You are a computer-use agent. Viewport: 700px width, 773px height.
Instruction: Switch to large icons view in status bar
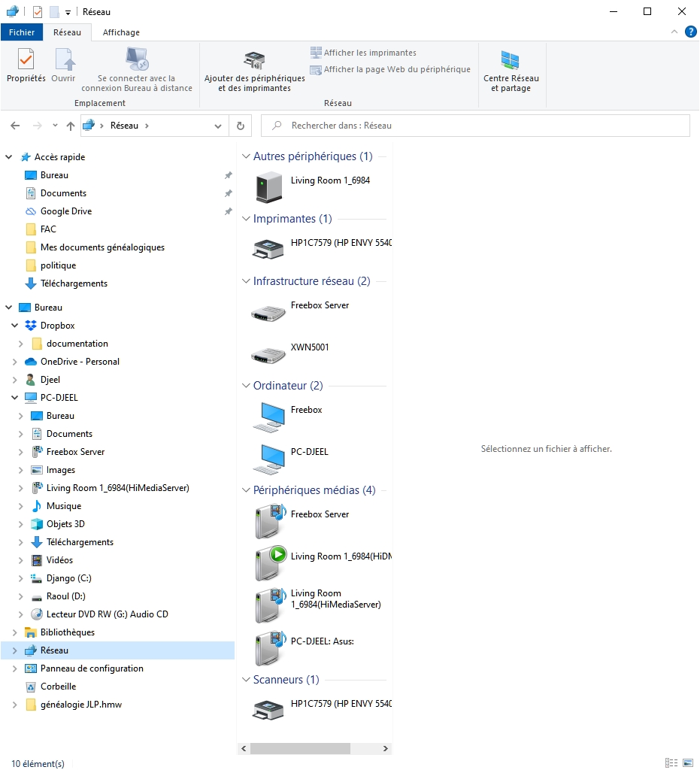688,763
